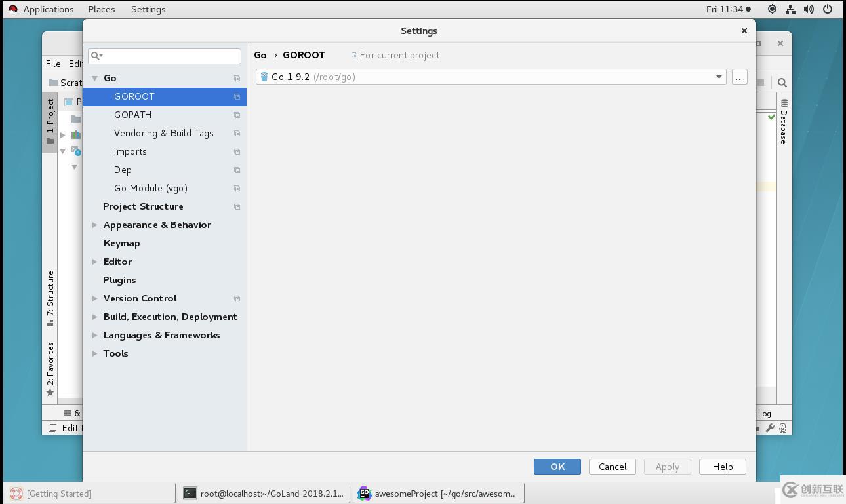Click Log tab in GoLand bottom bar
The width and height of the screenshot is (846, 504).
click(765, 414)
